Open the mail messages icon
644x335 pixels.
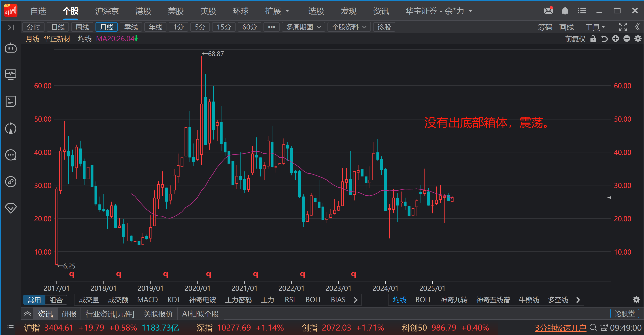click(x=548, y=11)
